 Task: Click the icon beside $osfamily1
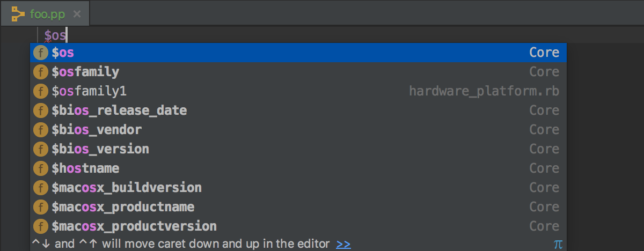[x=41, y=91]
